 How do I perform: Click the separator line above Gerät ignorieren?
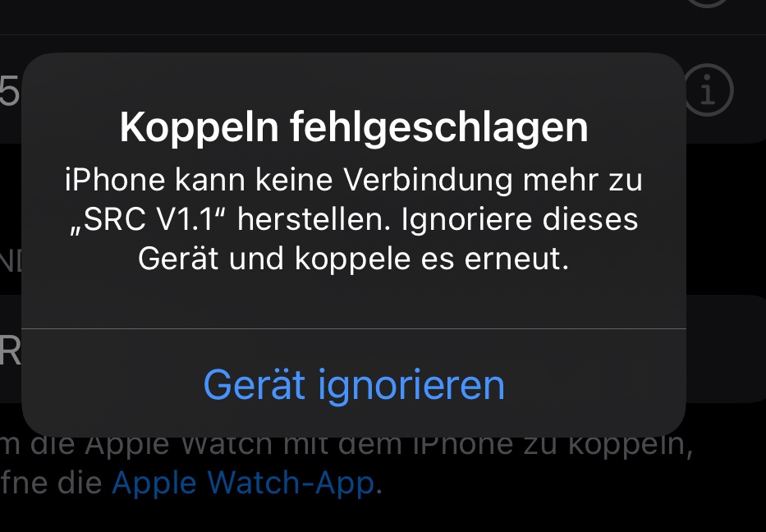tap(354, 328)
